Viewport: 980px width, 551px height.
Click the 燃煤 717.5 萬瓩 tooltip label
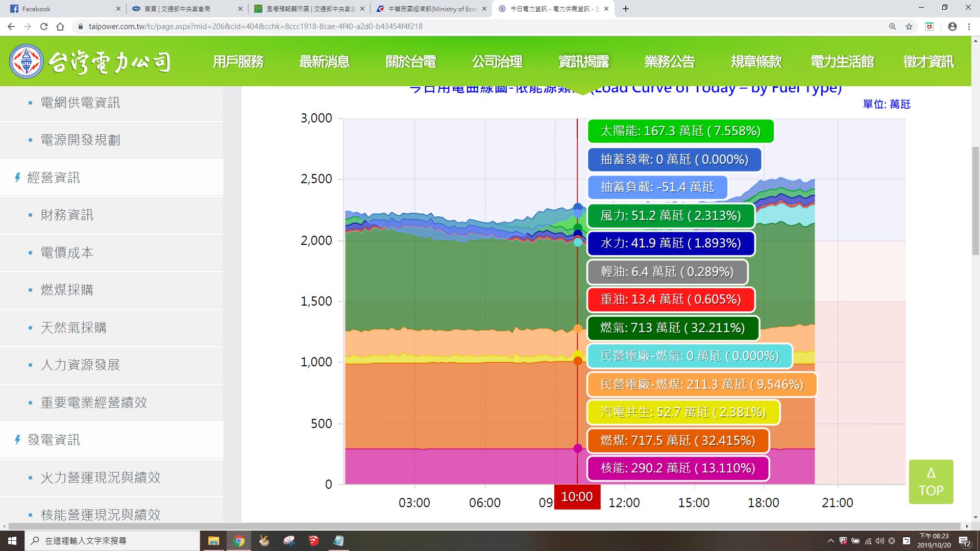pos(678,440)
